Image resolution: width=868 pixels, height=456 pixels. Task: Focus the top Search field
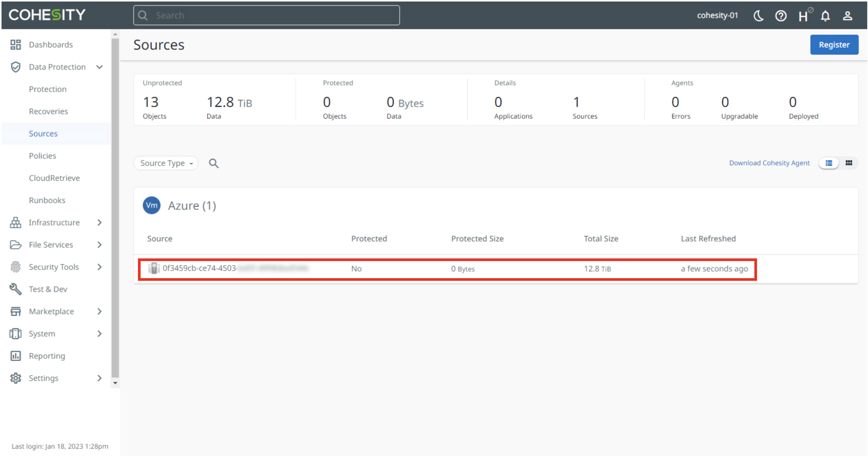[266, 15]
